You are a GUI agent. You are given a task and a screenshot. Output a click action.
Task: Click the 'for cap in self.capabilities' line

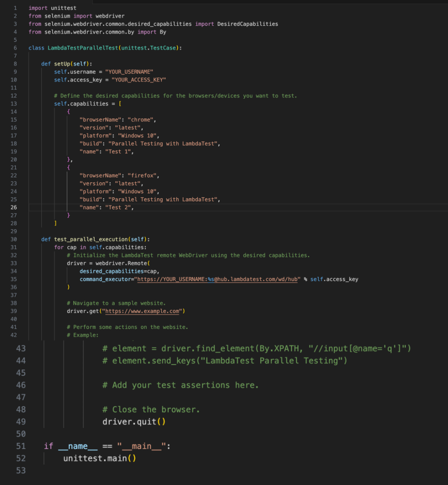click(101, 247)
